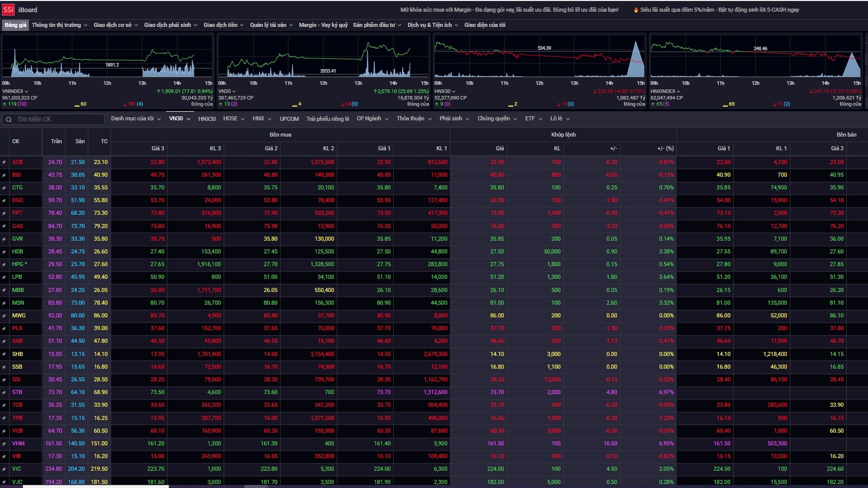Screen dimensions: 868x488
Task: Click the pin icon beside GVR
Action: (4, 239)
